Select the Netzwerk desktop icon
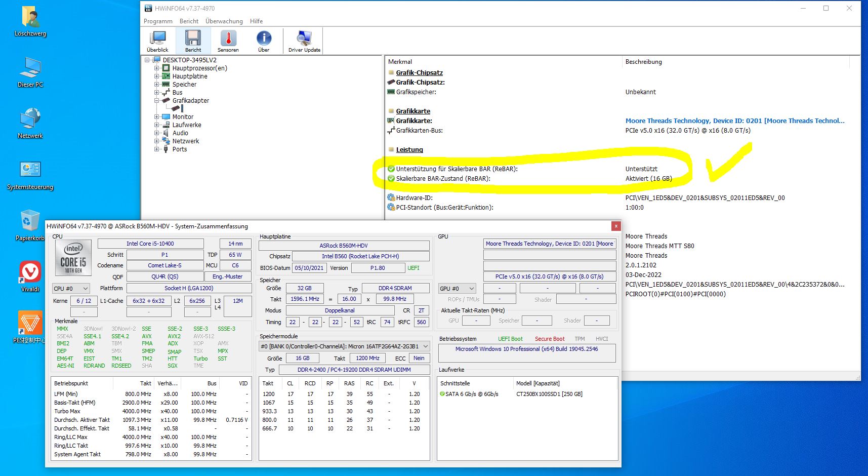868x476 pixels. click(x=30, y=123)
